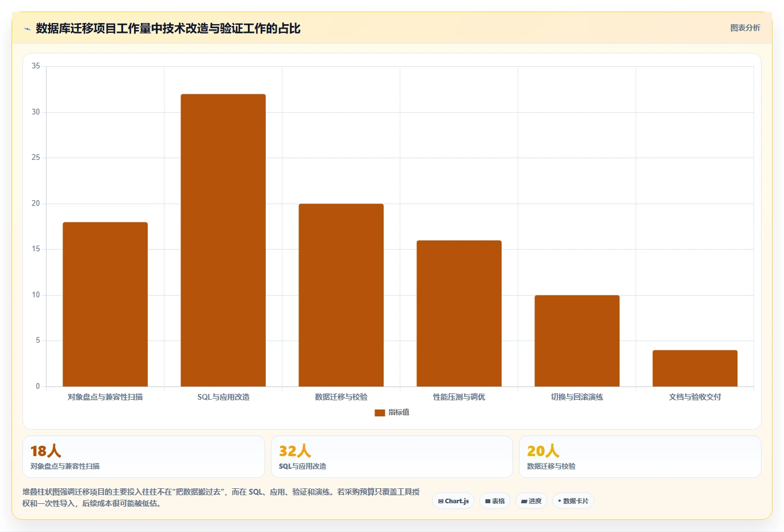This screenshot has height=532, width=784.
Task: Open the 32人 stat card
Action: 392,457
